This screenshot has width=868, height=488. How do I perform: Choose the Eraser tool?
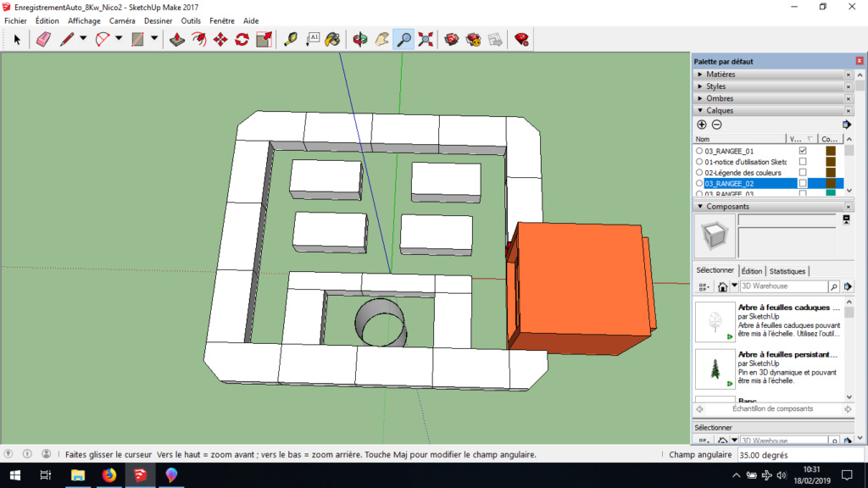point(44,39)
